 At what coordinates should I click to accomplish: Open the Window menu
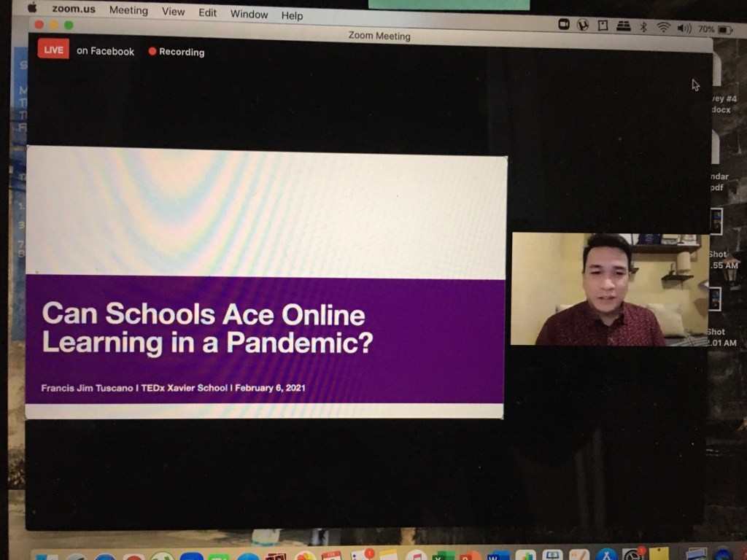tap(249, 14)
